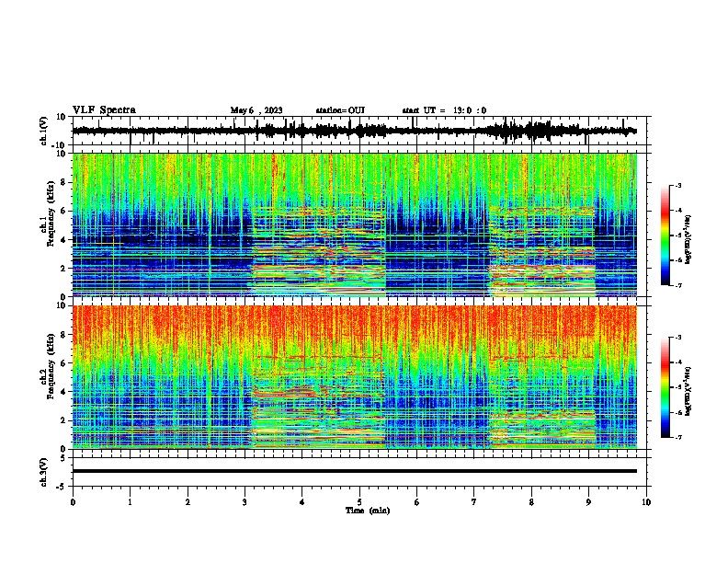Click the log(PSD) label beside ch.2 colorbar

pos(688,391)
